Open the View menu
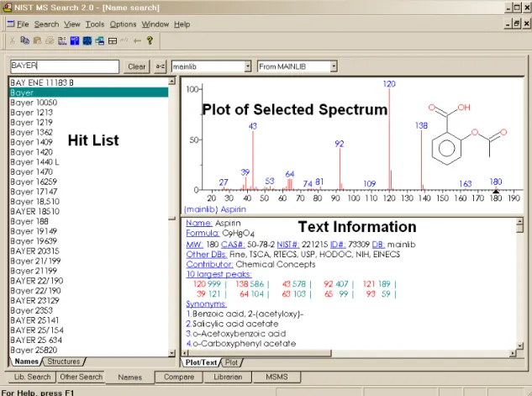This screenshot has width=532, height=396. (72, 24)
